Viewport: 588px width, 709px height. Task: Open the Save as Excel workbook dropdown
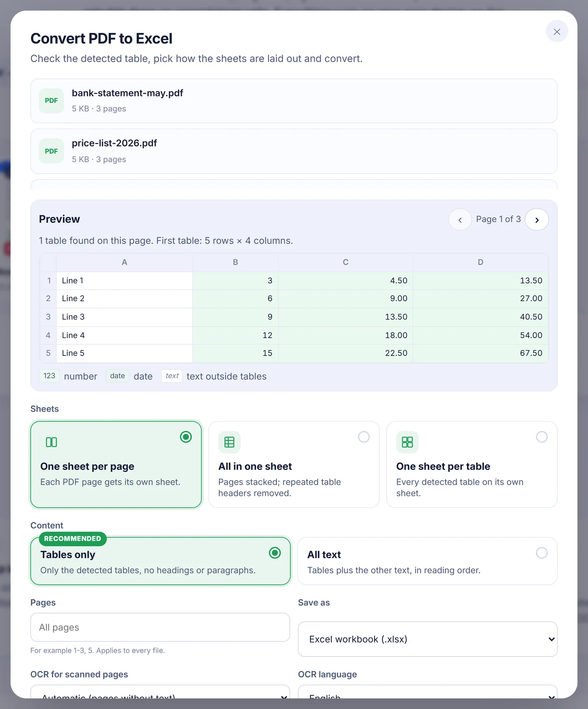[428, 639]
